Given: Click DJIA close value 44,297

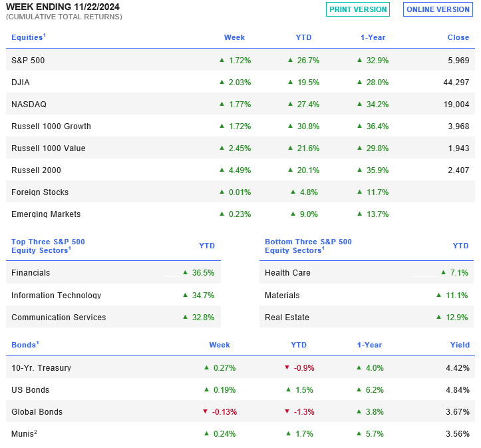Looking at the screenshot, I should 456,83.
